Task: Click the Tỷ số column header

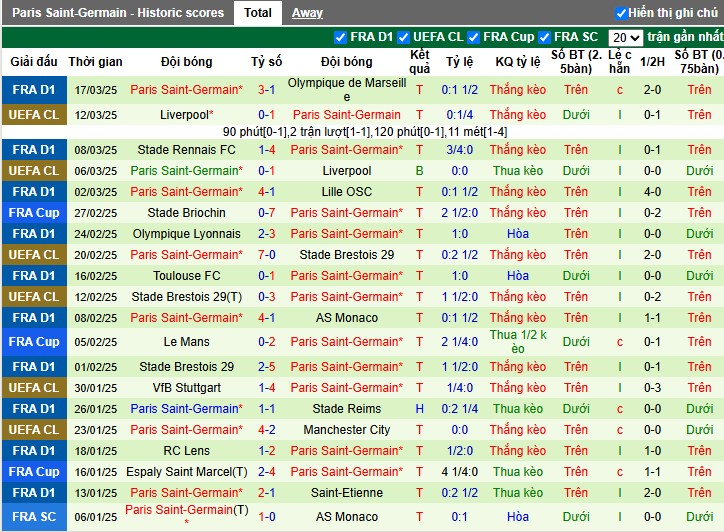Action: tap(266, 62)
